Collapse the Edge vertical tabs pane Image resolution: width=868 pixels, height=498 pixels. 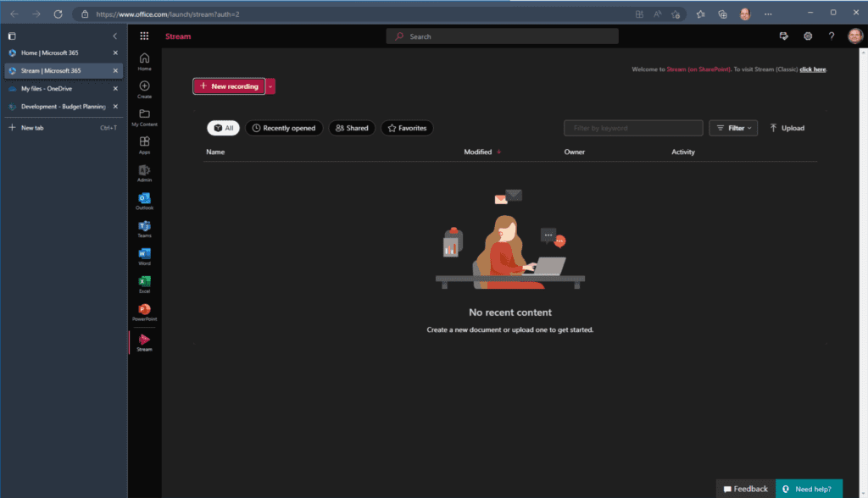114,36
